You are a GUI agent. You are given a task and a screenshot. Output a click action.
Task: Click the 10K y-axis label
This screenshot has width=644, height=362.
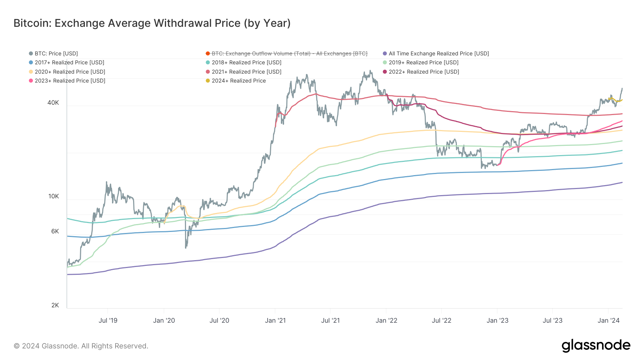tap(53, 197)
